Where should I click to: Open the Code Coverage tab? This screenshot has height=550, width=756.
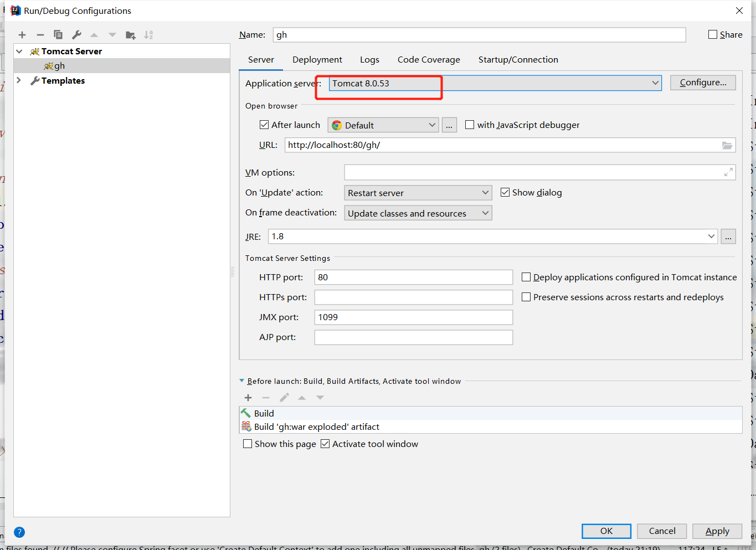click(x=429, y=60)
